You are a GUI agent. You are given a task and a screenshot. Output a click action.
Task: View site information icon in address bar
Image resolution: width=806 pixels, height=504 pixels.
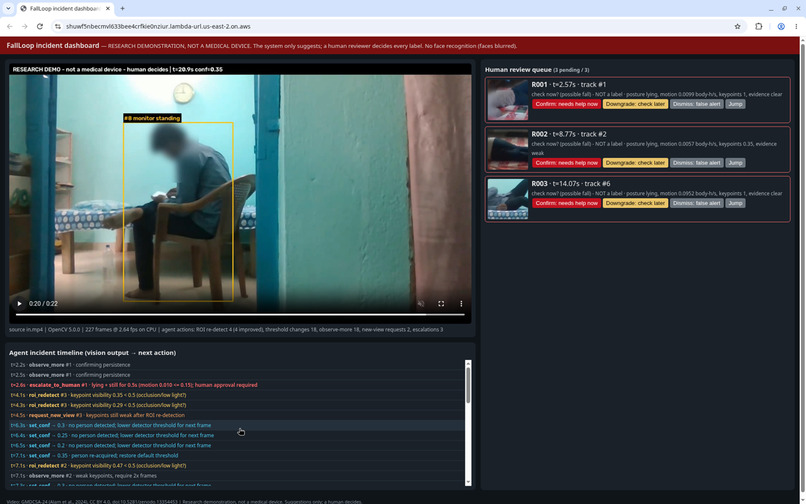58,26
